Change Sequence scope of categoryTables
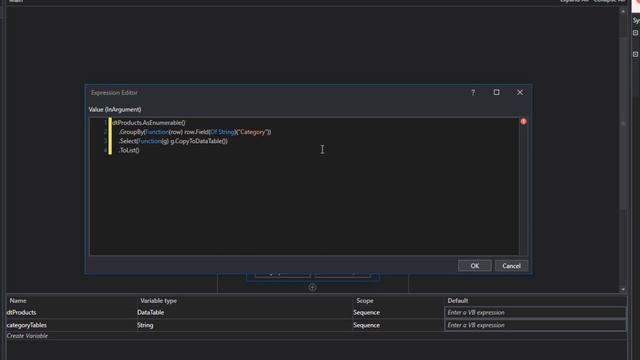The height and width of the screenshot is (360, 640). click(x=367, y=325)
